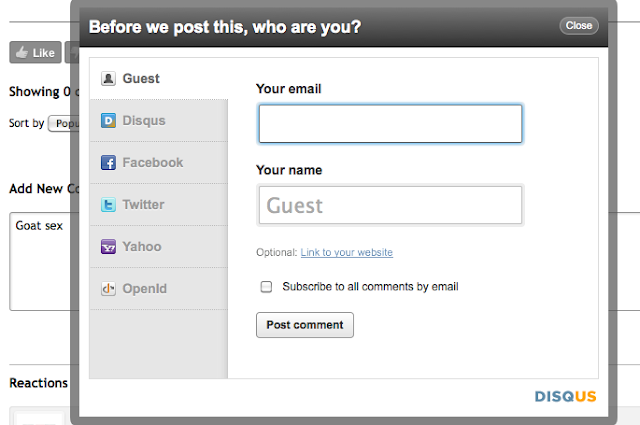
Task: Focus the Your email input field
Action: tap(390, 124)
